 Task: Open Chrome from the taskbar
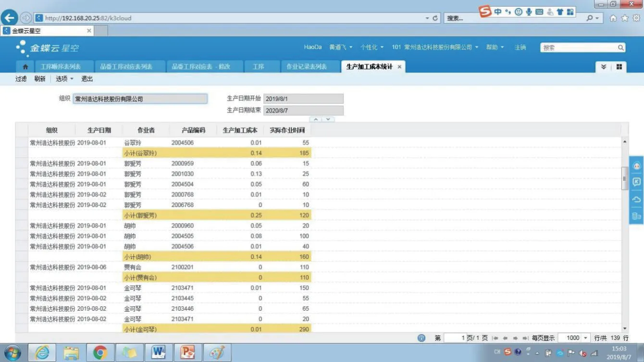tap(100, 353)
